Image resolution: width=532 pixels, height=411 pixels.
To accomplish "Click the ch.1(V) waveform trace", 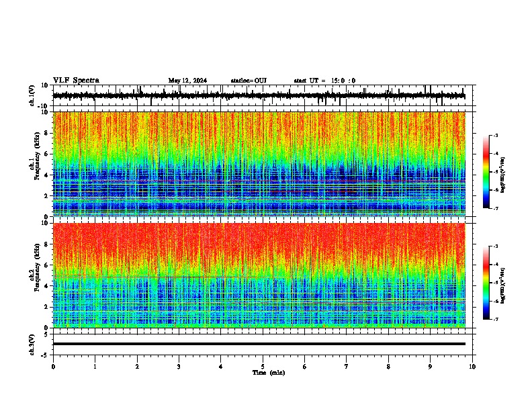I will (259, 96).
